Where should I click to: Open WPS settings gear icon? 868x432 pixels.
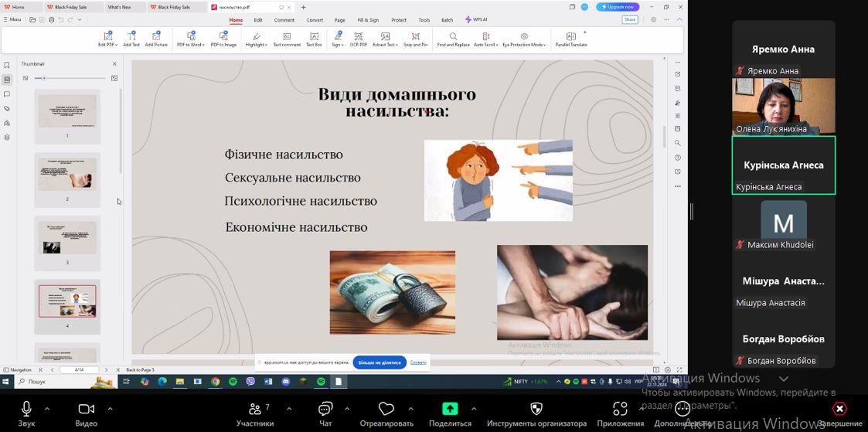654,19
